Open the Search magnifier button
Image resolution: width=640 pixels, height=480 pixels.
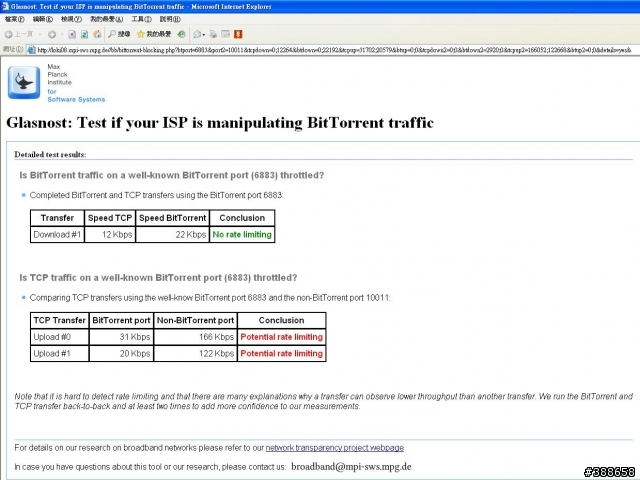point(119,34)
